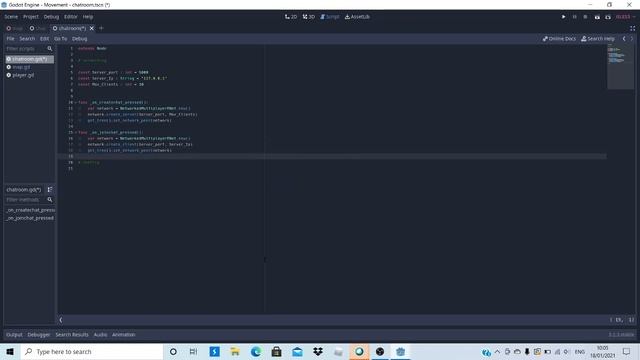Collapse the scripts panel arrow
This screenshot has height=360, width=640.
coord(61,320)
